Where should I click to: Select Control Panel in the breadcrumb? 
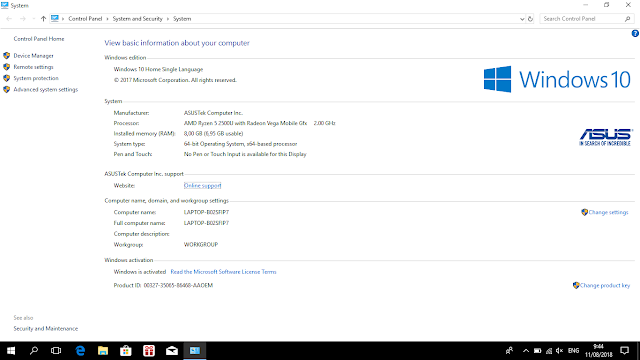(x=85, y=19)
